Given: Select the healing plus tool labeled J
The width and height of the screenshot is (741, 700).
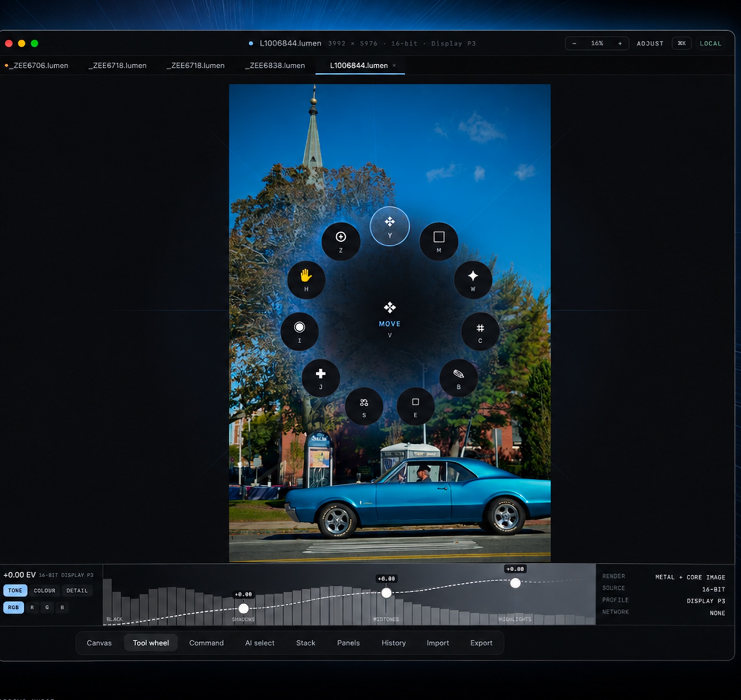Looking at the screenshot, I should tap(321, 378).
